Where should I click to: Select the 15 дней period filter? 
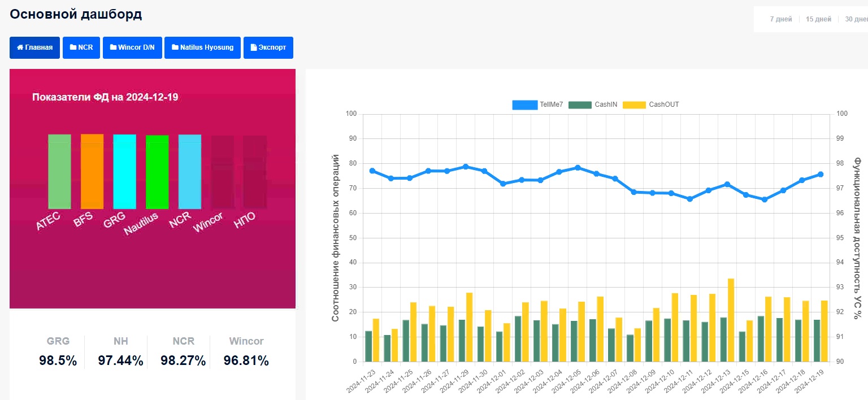pos(818,19)
